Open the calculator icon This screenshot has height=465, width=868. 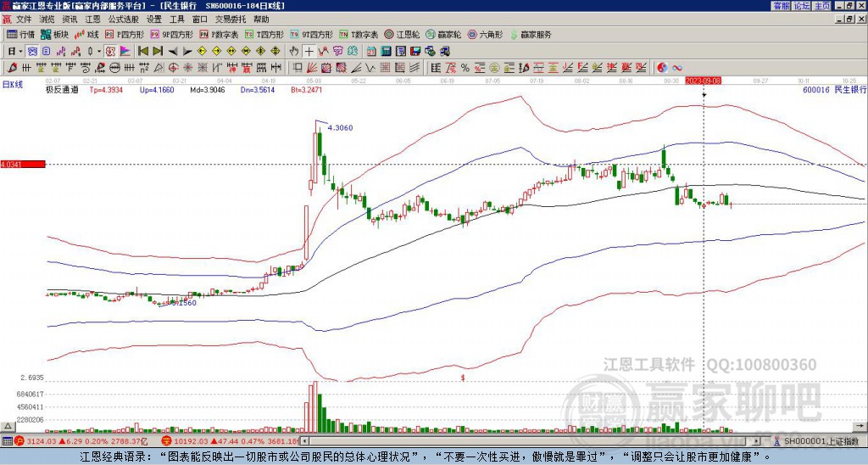pyautogui.click(x=387, y=52)
